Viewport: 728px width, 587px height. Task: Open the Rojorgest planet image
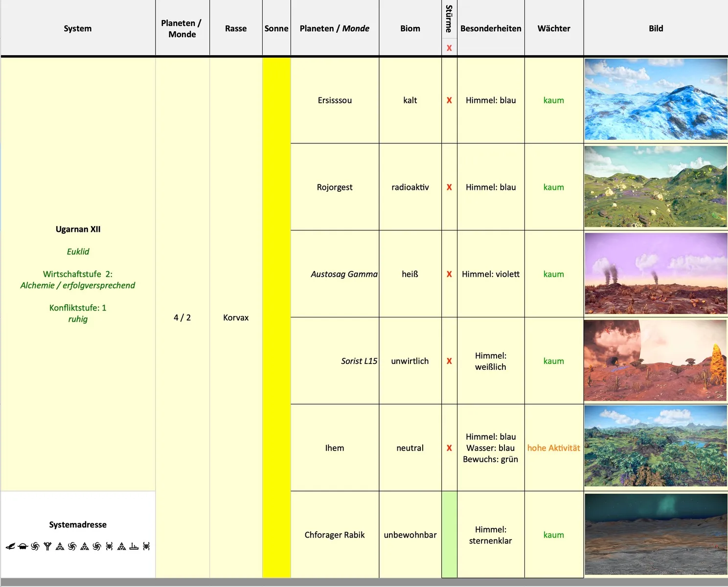click(x=656, y=187)
